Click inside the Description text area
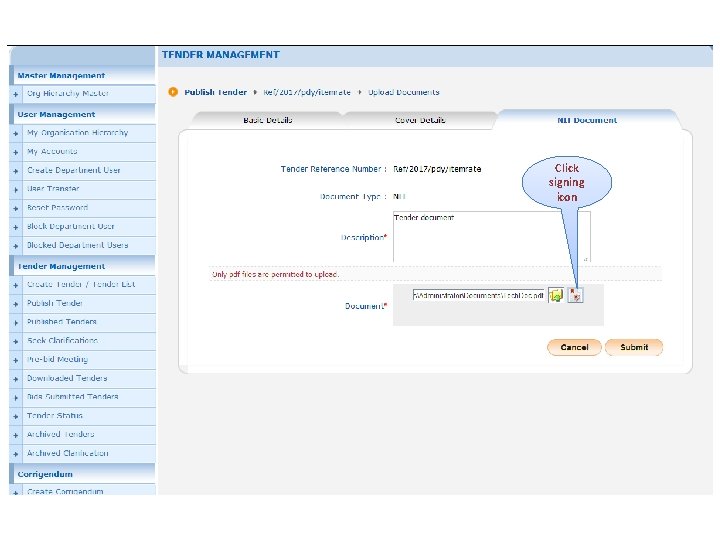The image size is (720, 540). (492, 236)
